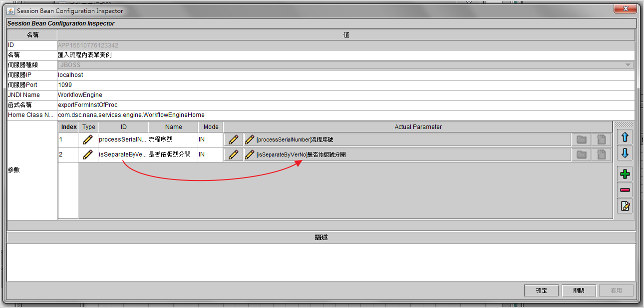Click folder icon in processSerialNumber row

[581, 140]
